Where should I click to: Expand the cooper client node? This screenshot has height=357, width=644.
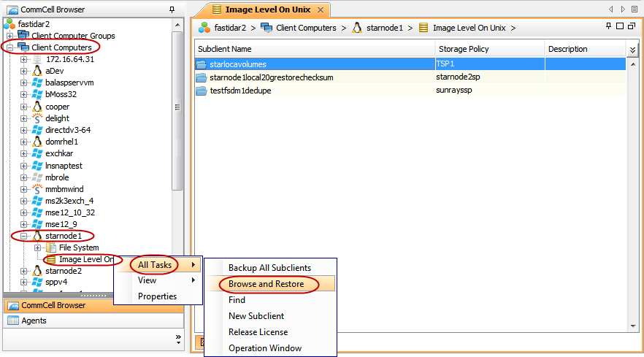click(24, 107)
